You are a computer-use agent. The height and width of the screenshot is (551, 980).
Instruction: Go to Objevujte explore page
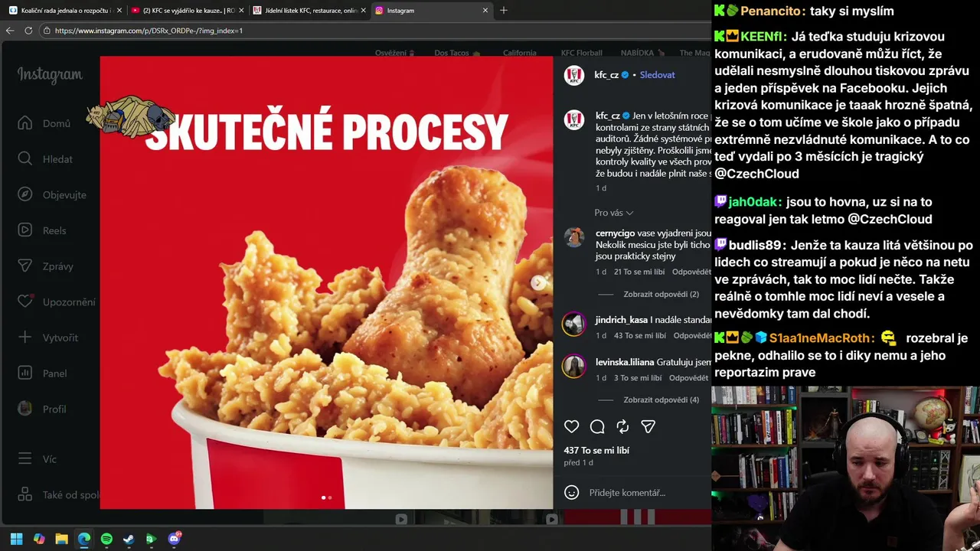[x=52, y=194]
